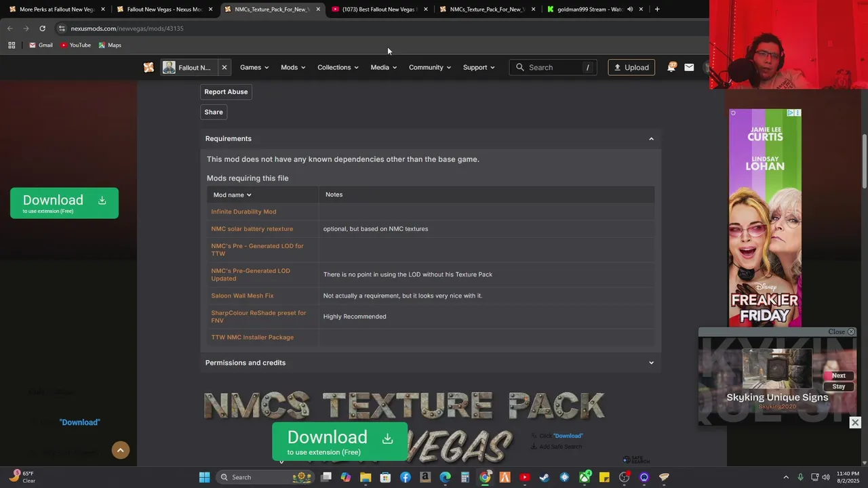Click Stay in the video popup
Image resolution: width=868 pixels, height=488 pixels.
click(839, 386)
